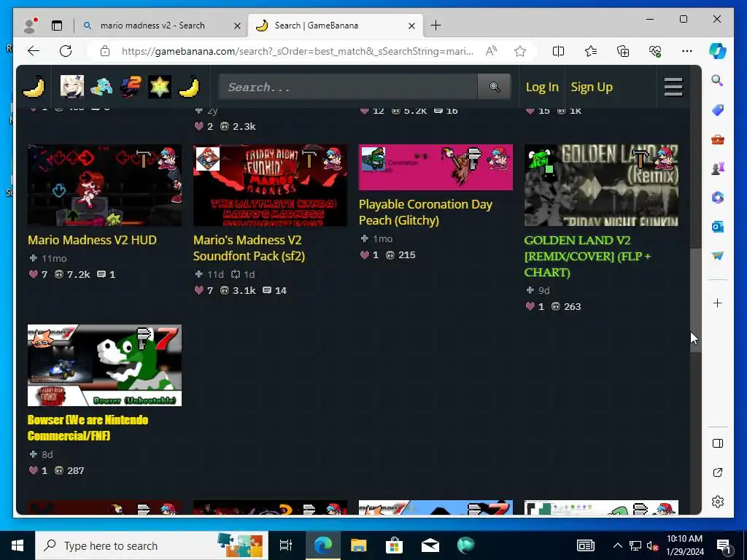
Task: Open Playable Coronation Day Peach (Glitchy) link
Action: 425,212
